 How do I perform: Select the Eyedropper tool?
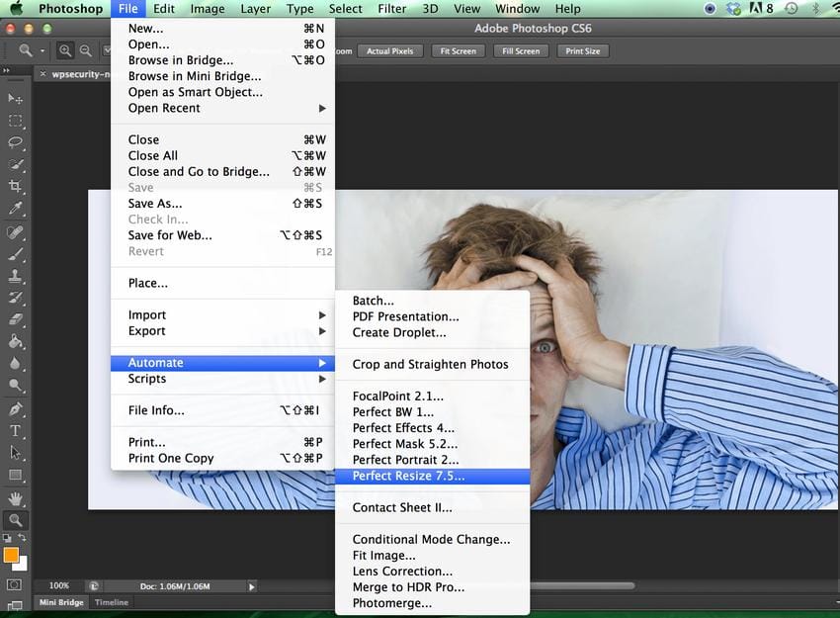point(14,209)
